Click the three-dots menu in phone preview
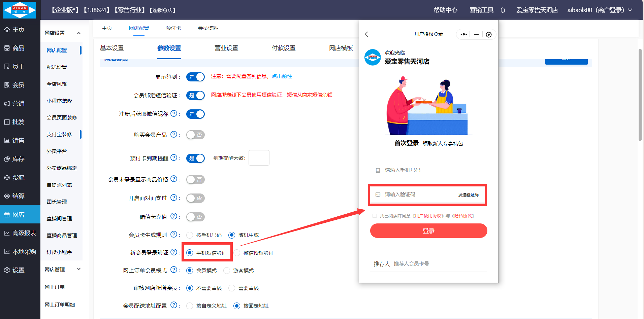 (463, 34)
